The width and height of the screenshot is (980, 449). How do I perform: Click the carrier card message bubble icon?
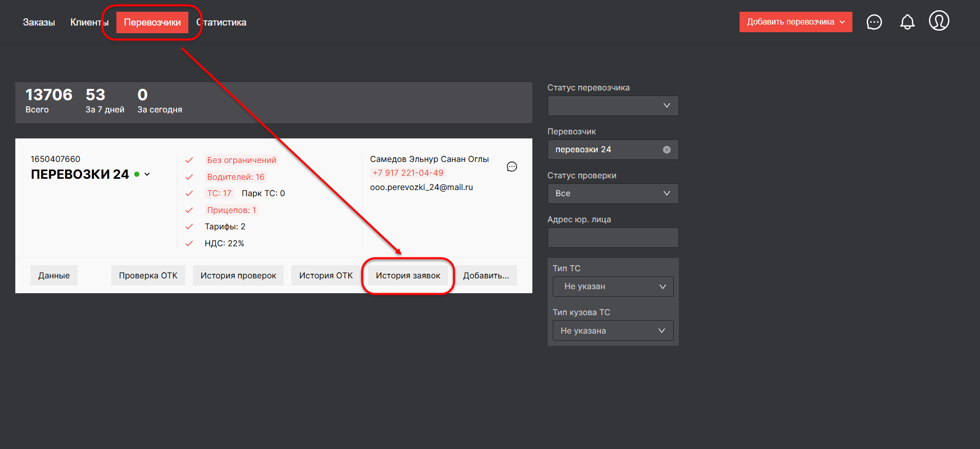511,167
